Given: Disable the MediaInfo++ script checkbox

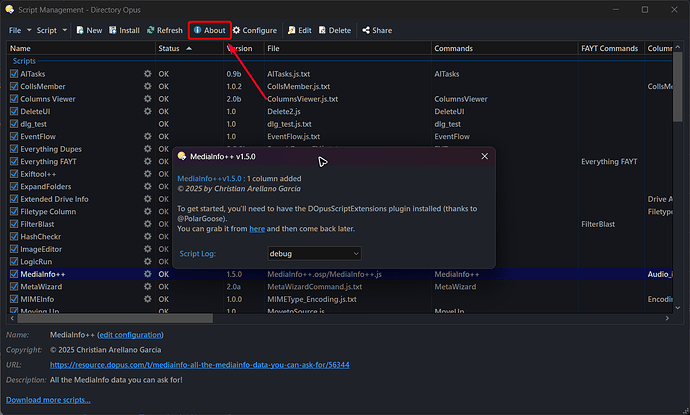Looking at the screenshot, I should pos(14,273).
